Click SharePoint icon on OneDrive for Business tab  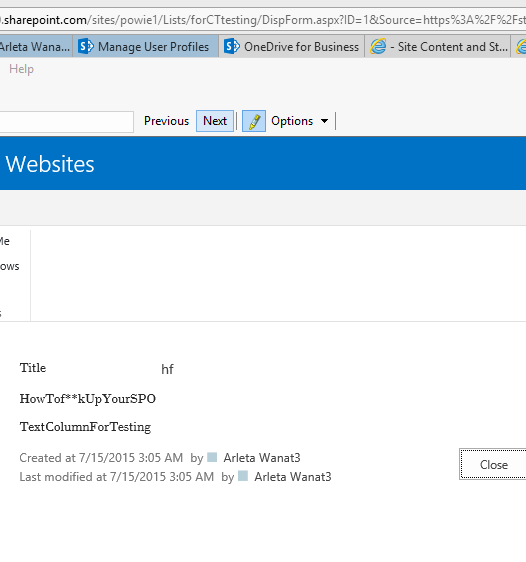tap(232, 47)
